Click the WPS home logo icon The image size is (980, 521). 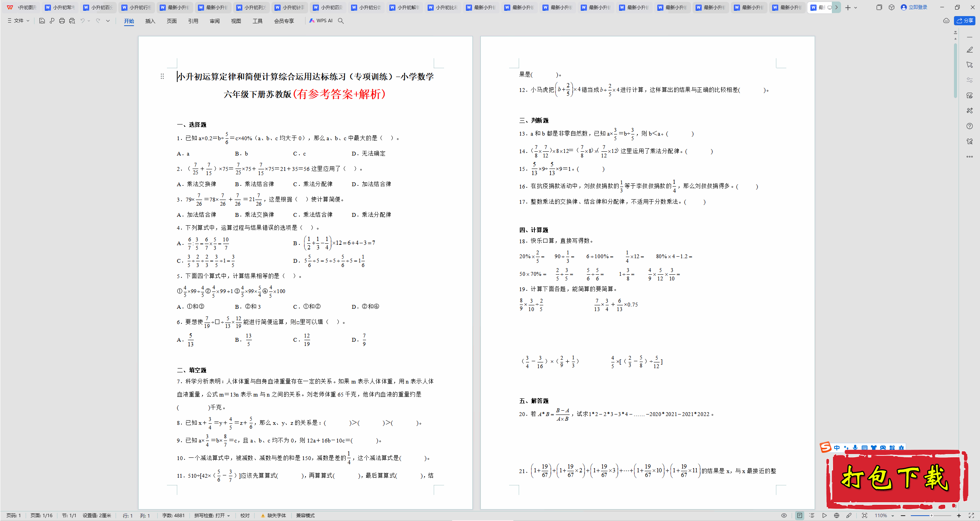click(x=10, y=7)
